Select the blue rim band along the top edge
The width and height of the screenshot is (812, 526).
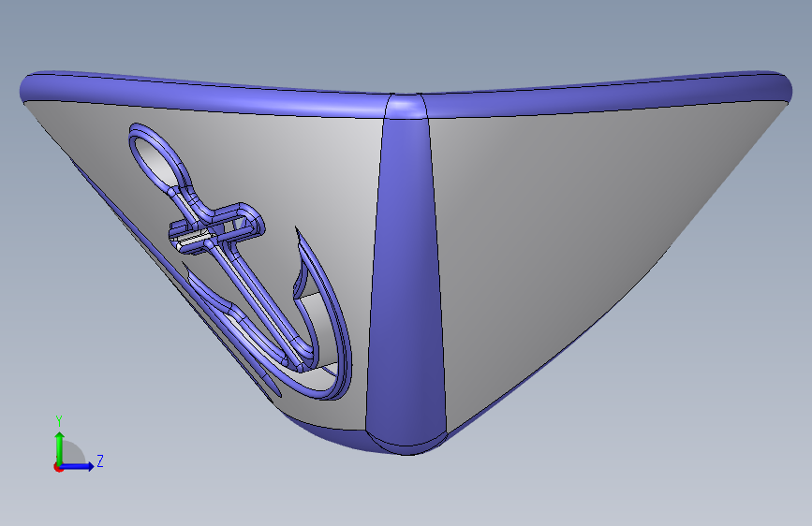point(406,94)
